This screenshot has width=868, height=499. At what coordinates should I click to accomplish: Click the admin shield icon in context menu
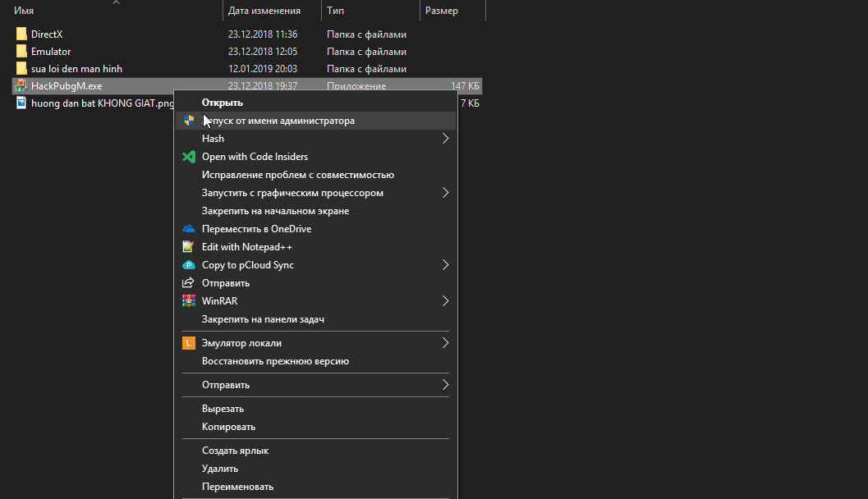point(189,120)
